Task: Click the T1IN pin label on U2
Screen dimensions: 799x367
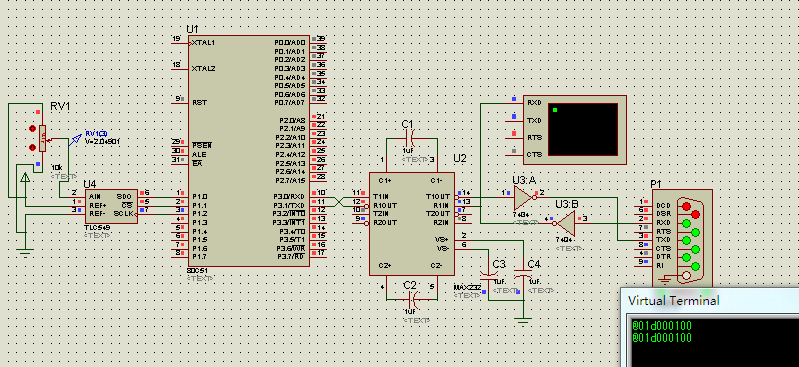Action: point(381,196)
